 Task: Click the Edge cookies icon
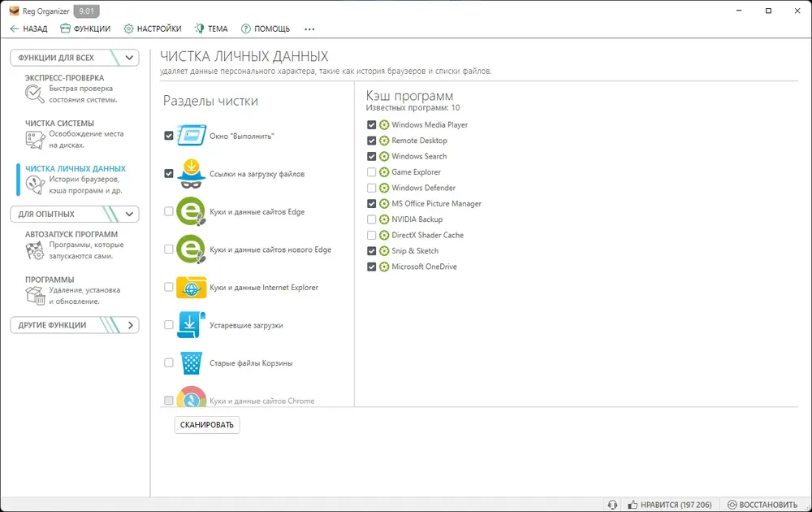tap(191, 211)
